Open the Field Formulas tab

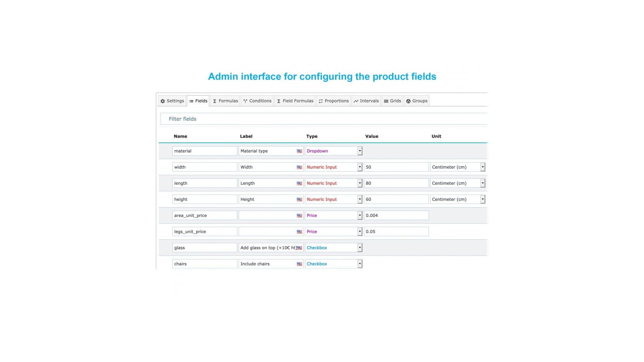pos(295,101)
